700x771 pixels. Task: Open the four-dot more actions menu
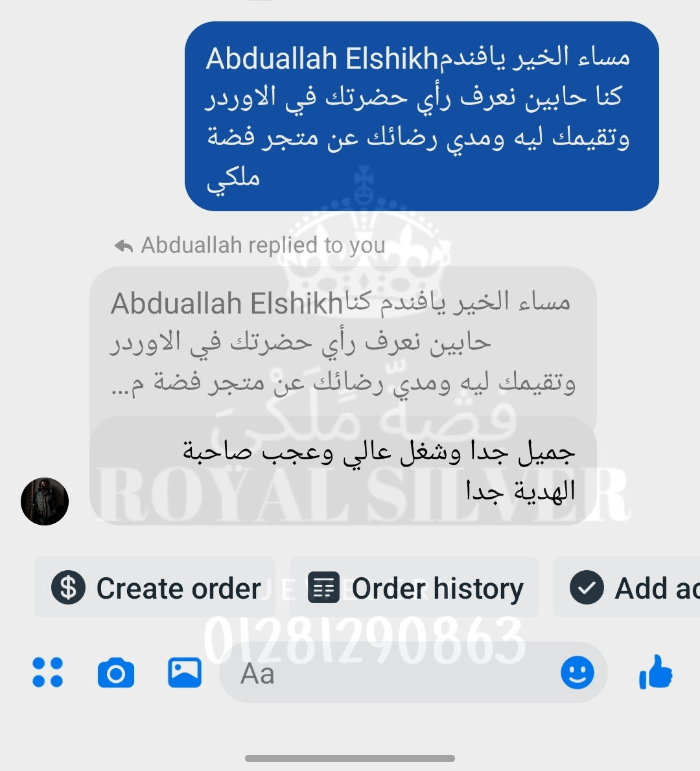[x=48, y=672]
